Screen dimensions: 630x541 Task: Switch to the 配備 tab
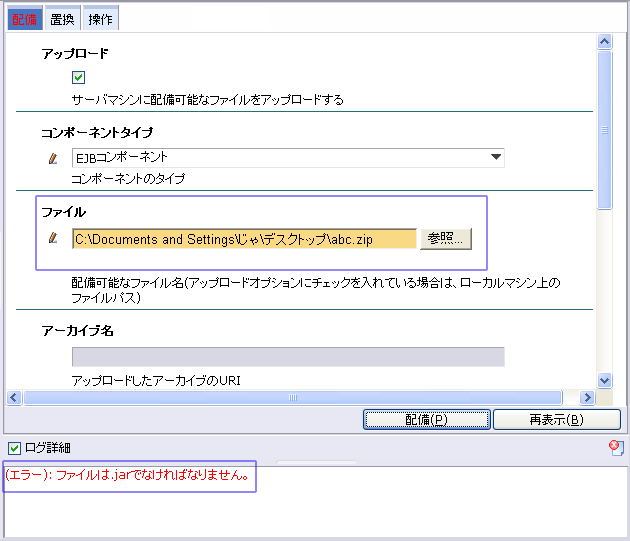(x=21, y=19)
